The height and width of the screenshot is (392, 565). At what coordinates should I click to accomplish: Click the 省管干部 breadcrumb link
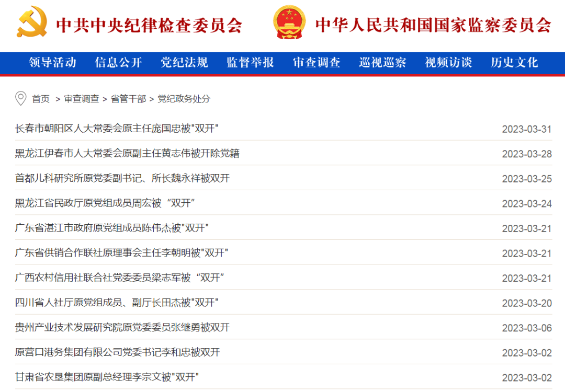pyautogui.click(x=128, y=99)
